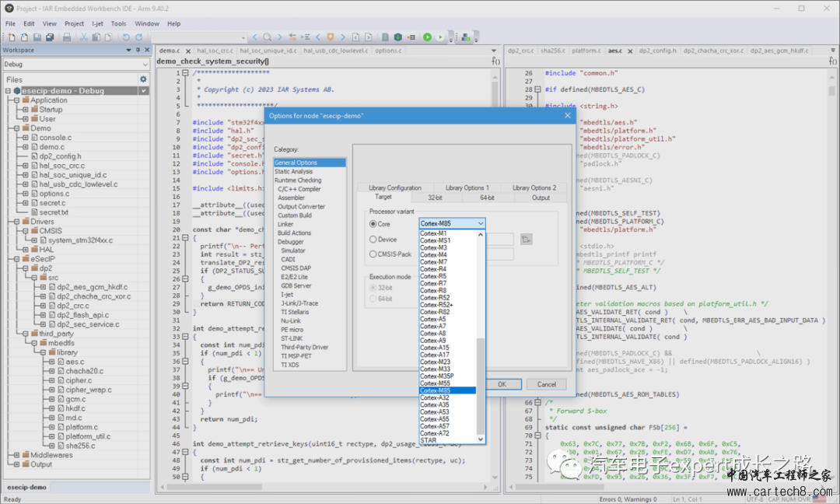This screenshot has width=840, height=504.
Task: Click the Copy toolbar icon
Action: [96, 37]
